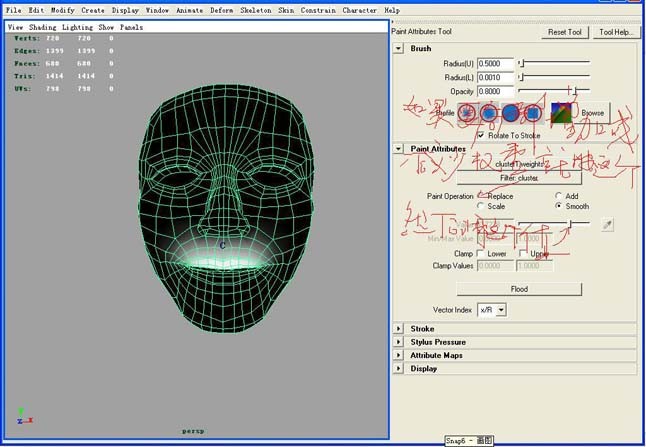Expand the Attribute Maps section
This screenshot has width=646, height=447.
point(398,355)
